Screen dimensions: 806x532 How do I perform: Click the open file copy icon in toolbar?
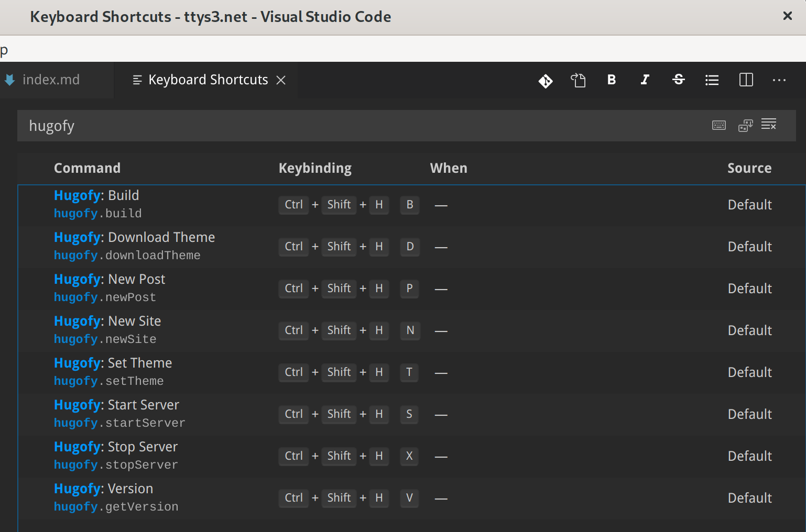click(578, 80)
